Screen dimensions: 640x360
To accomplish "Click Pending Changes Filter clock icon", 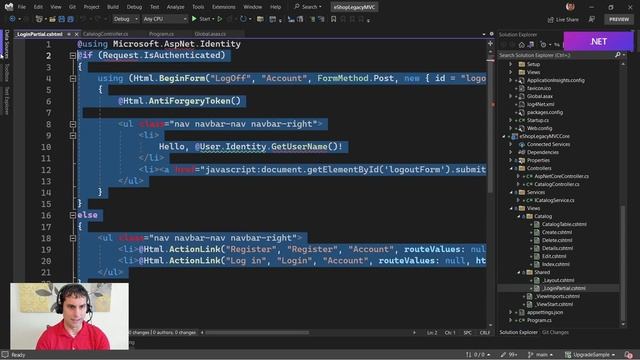I will pos(543,44).
